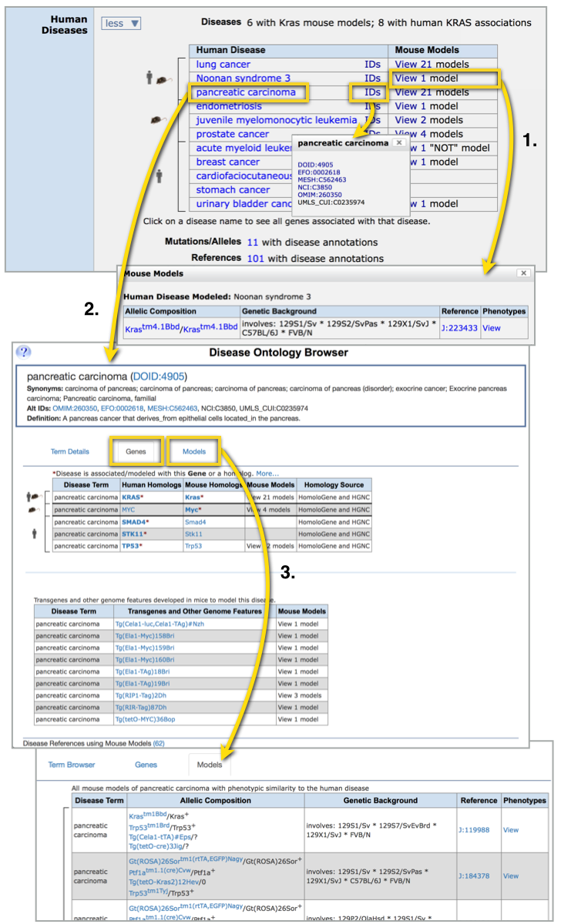Click the blue help question mark icon
Screen dimensions: 561x924
(x=24, y=352)
